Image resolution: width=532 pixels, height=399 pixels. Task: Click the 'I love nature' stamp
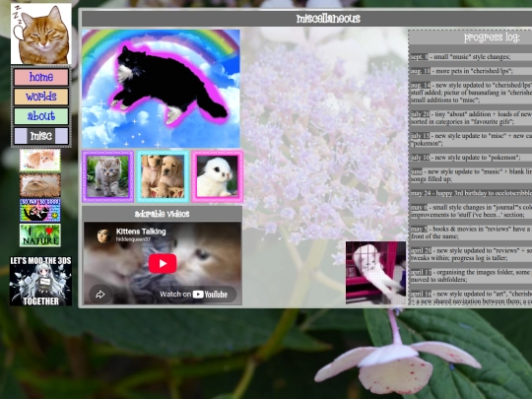[40, 235]
